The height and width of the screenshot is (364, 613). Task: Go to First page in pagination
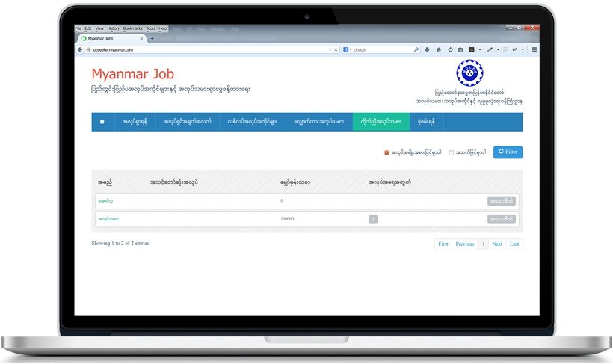coord(443,244)
